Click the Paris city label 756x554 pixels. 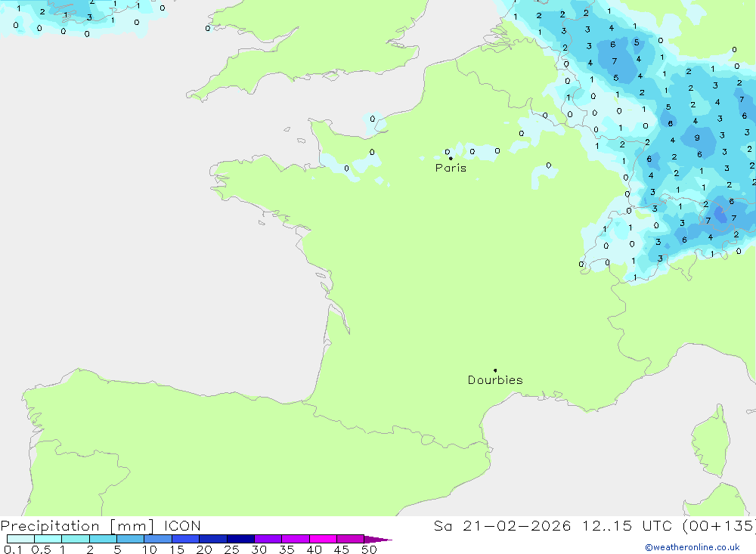(451, 168)
